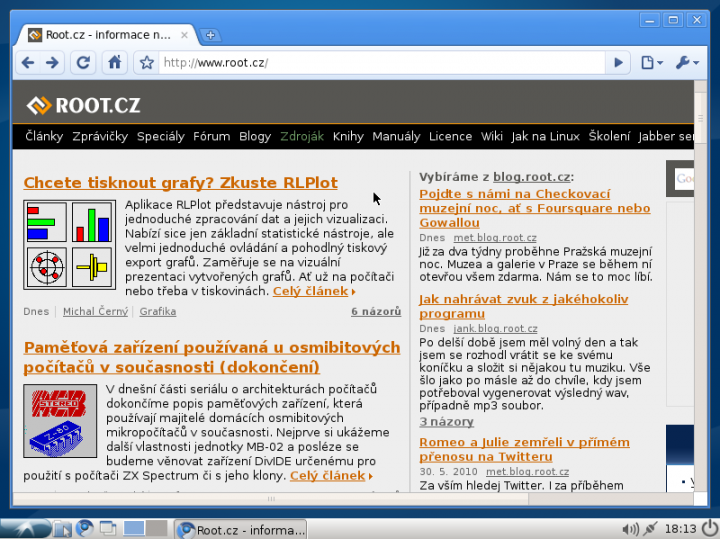Open article Paměťová zařízení používaná u osmibitových
720x539 pixels.
(x=212, y=357)
